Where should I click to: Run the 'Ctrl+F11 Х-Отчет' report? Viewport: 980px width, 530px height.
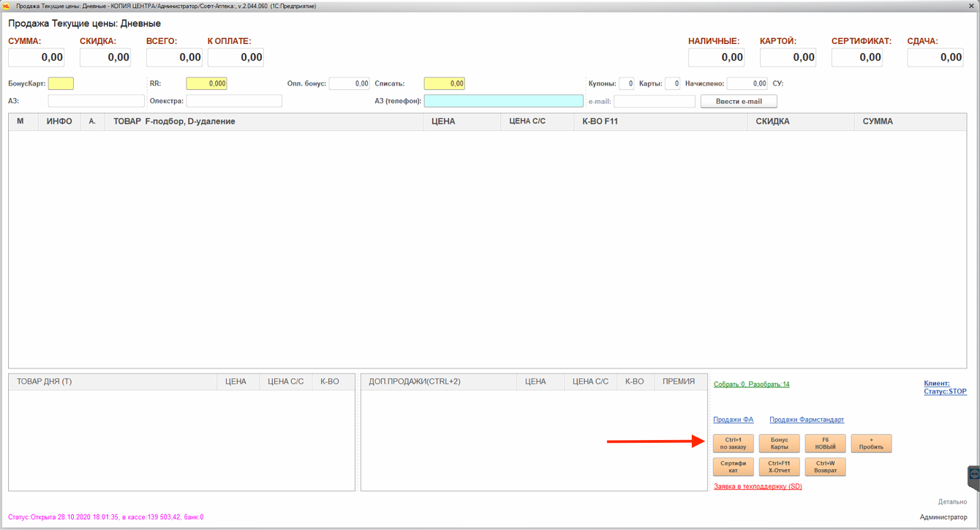(779, 467)
